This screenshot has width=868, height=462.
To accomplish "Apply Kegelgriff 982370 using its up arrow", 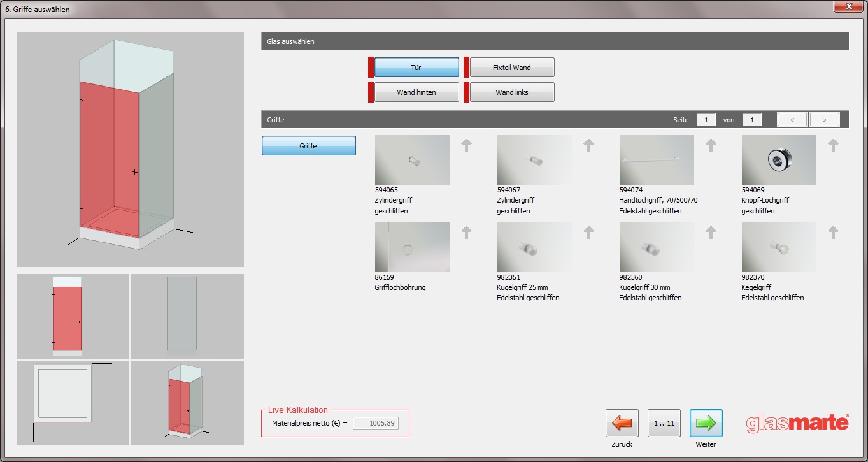I will tap(833, 233).
